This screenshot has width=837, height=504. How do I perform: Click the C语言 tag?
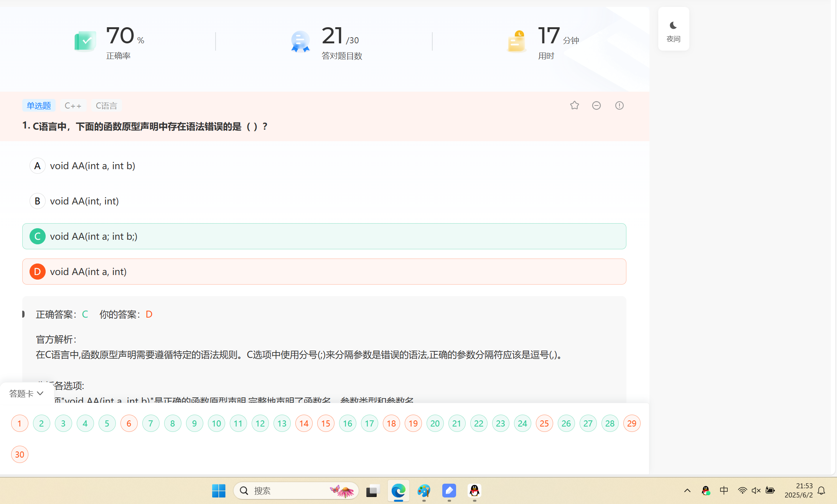pos(106,105)
